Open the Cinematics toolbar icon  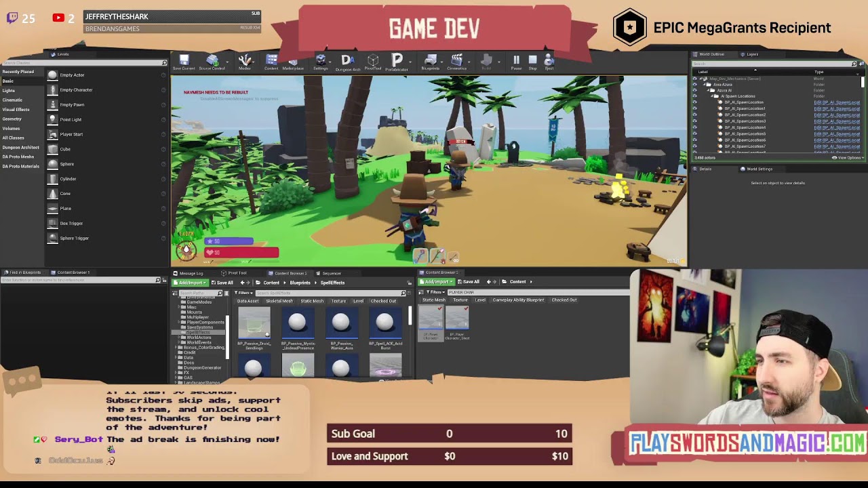pyautogui.click(x=457, y=62)
